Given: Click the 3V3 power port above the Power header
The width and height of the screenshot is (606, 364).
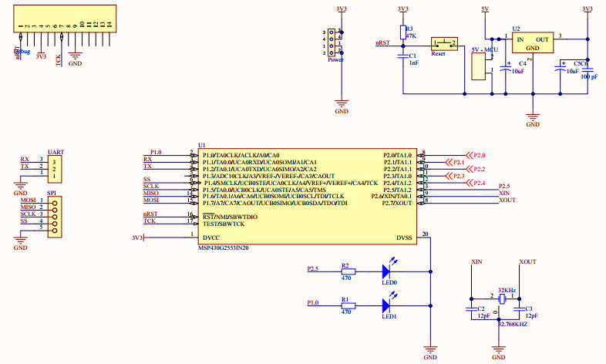Looking at the screenshot, I should coord(342,9).
